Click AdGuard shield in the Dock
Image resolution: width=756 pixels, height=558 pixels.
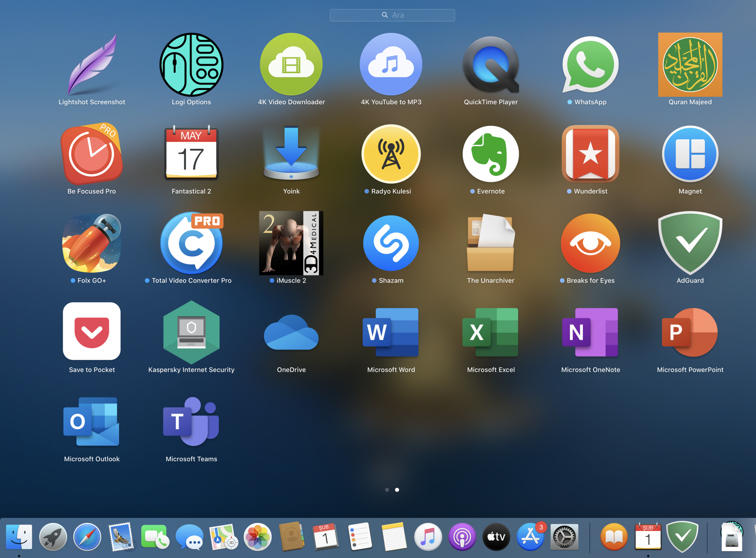pos(682,537)
